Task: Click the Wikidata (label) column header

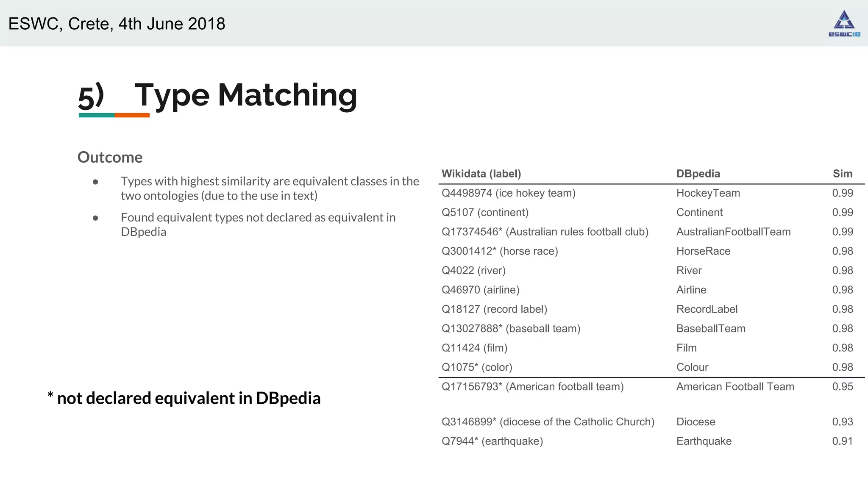Action: [481, 174]
